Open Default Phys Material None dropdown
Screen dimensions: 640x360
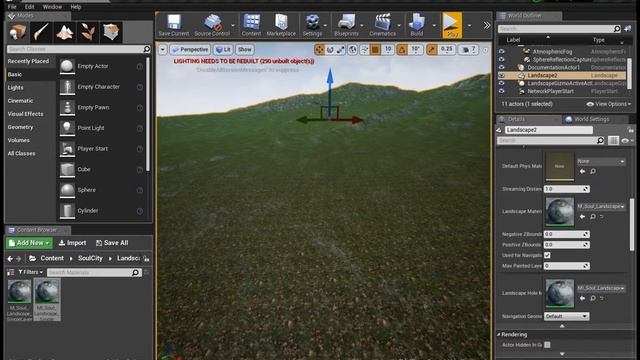(x=601, y=161)
